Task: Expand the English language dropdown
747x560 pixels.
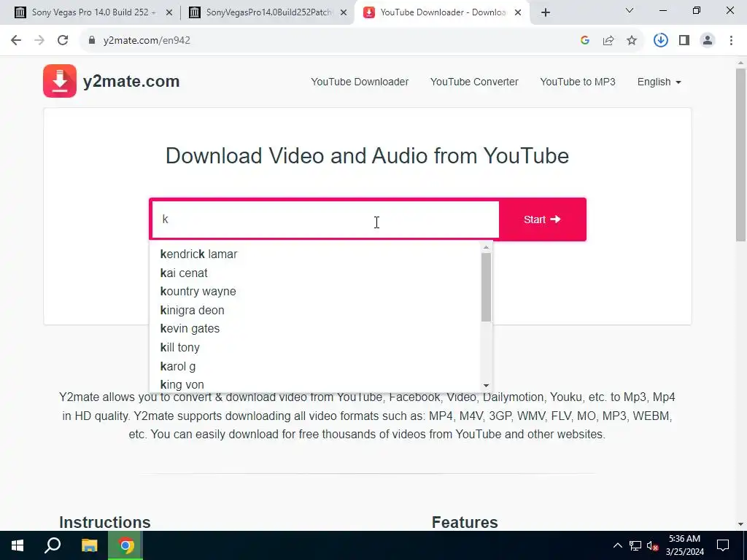Action: point(659,82)
